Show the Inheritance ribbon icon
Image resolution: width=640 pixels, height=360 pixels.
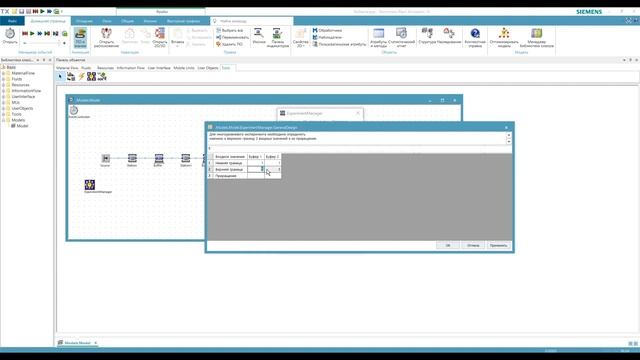[x=449, y=36]
